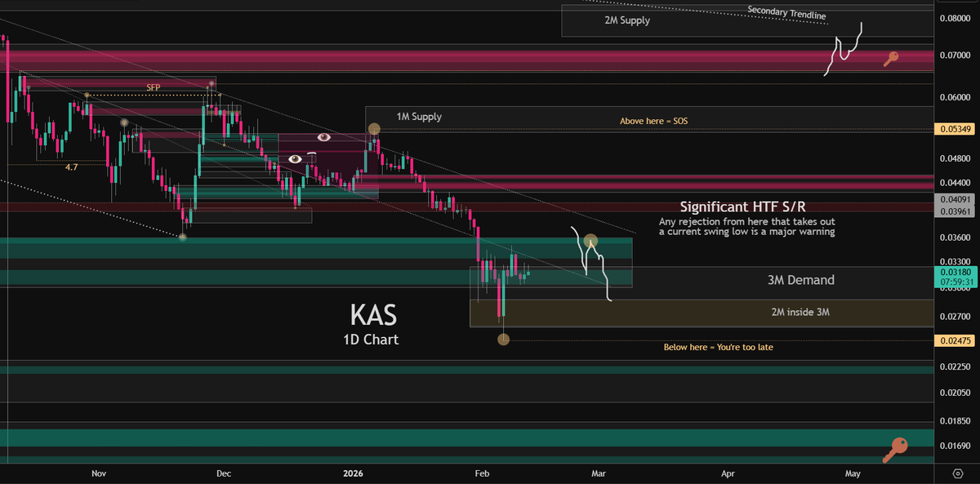Viewport: 980px width, 484px height.
Task: Open chart settings gear icon
Action: point(957,473)
